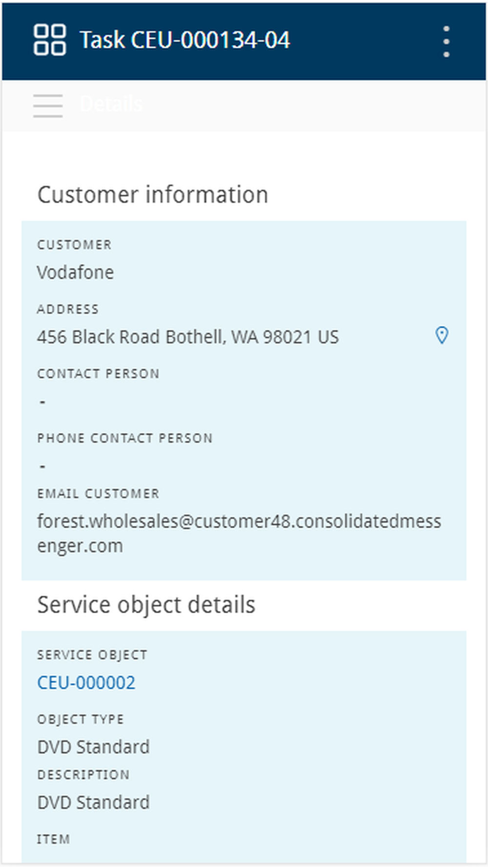The height and width of the screenshot is (868, 488).
Task: Click DVD Standard under Object Type
Action: [x=94, y=747]
